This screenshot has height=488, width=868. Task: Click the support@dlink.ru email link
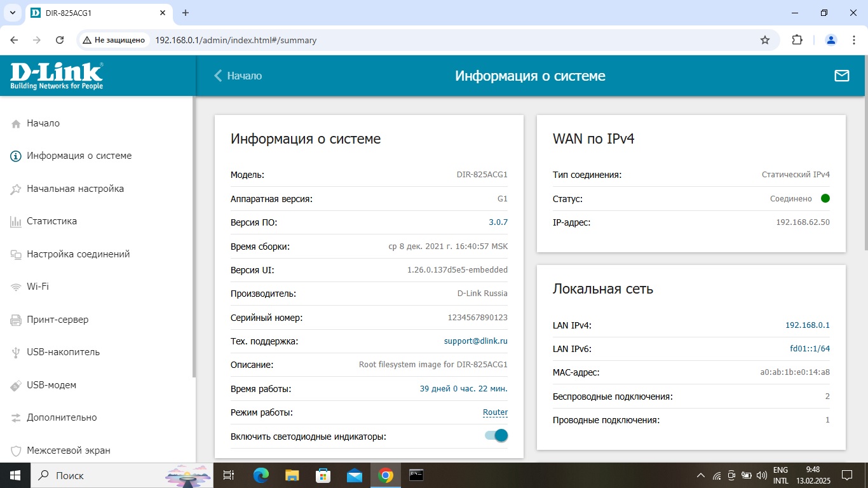476,341
